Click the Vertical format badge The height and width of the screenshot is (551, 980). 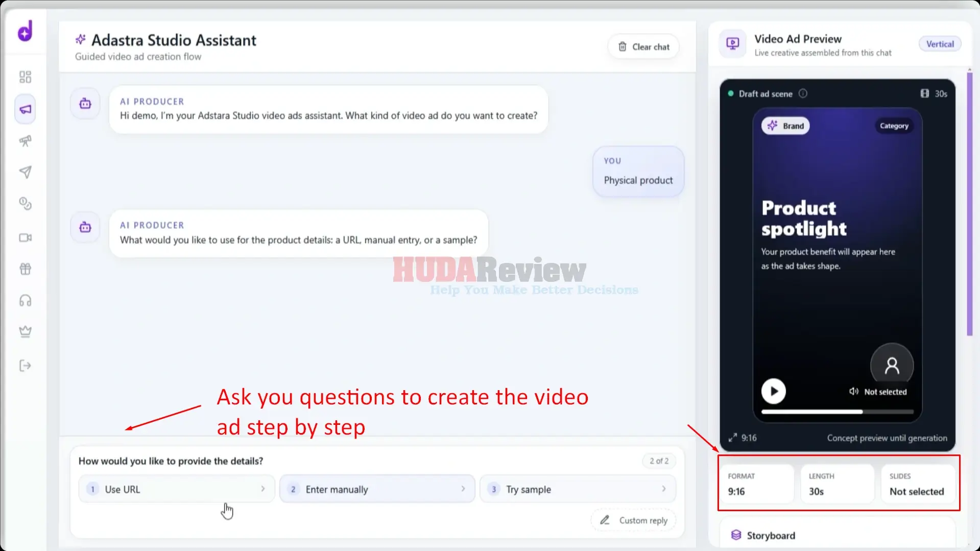tap(940, 44)
